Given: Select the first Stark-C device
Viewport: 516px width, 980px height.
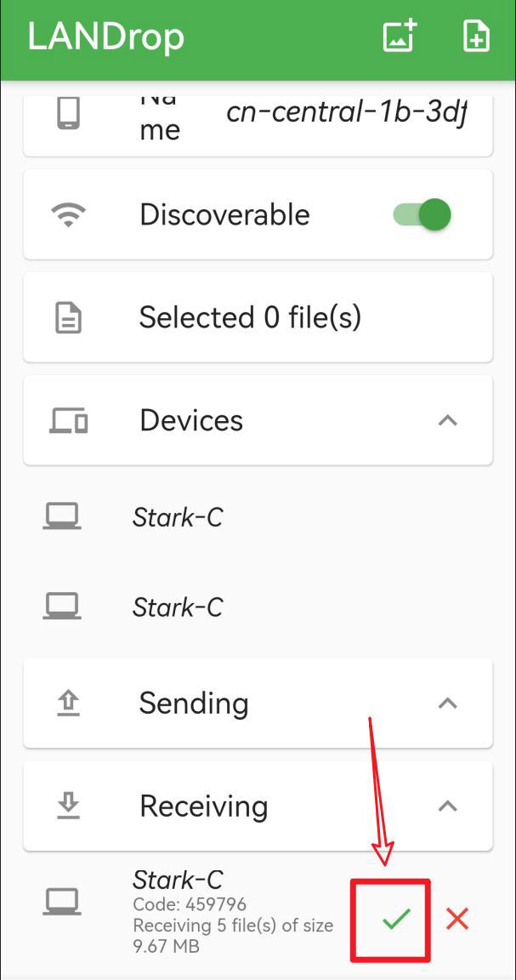Looking at the screenshot, I should point(178,517).
